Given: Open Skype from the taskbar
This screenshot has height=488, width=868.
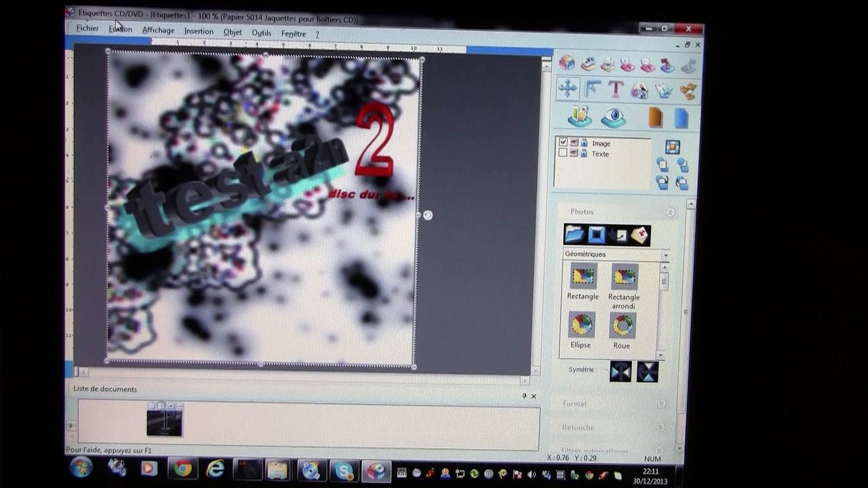Looking at the screenshot, I should [344, 470].
